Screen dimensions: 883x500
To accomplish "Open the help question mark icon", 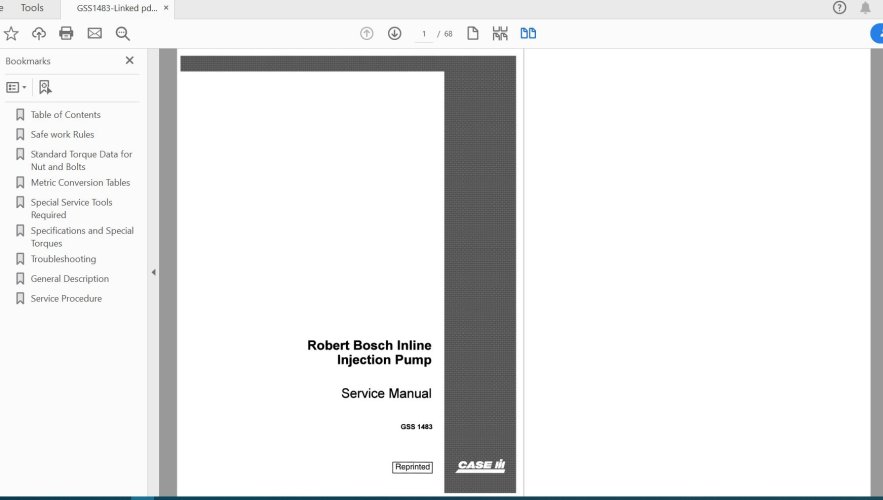I will coord(840,7).
